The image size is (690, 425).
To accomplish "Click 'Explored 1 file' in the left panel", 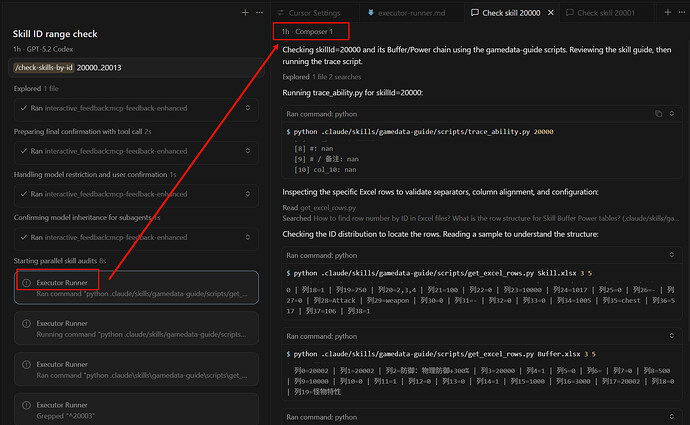I will point(36,88).
